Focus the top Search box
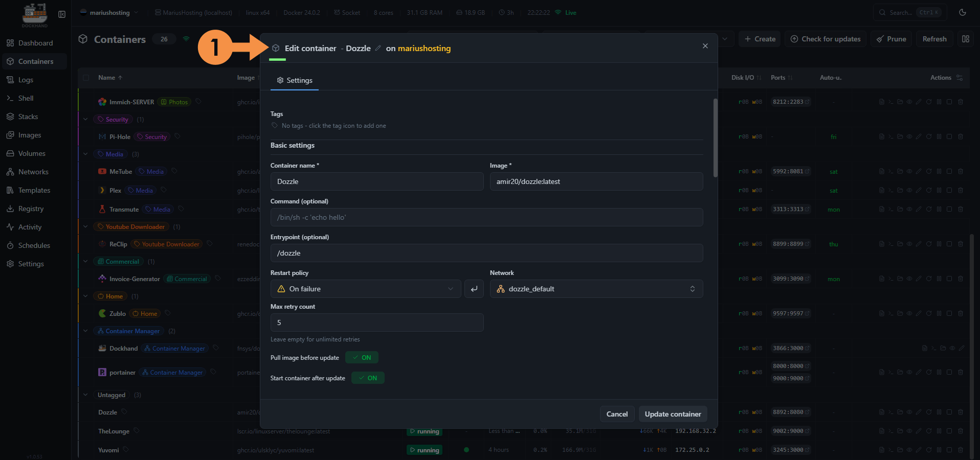Image resolution: width=980 pixels, height=460 pixels. (910, 12)
